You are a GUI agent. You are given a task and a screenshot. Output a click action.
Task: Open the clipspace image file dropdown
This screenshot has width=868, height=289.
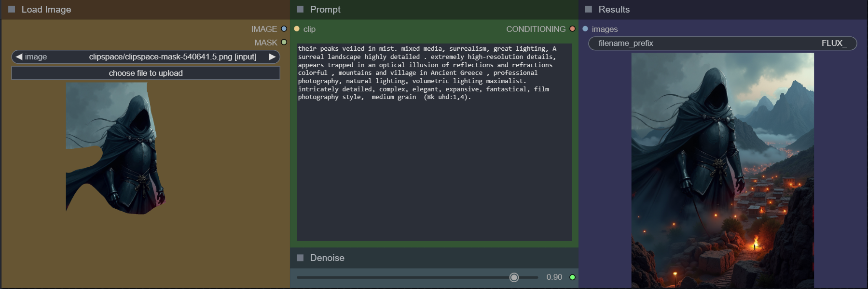(x=146, y=57)
